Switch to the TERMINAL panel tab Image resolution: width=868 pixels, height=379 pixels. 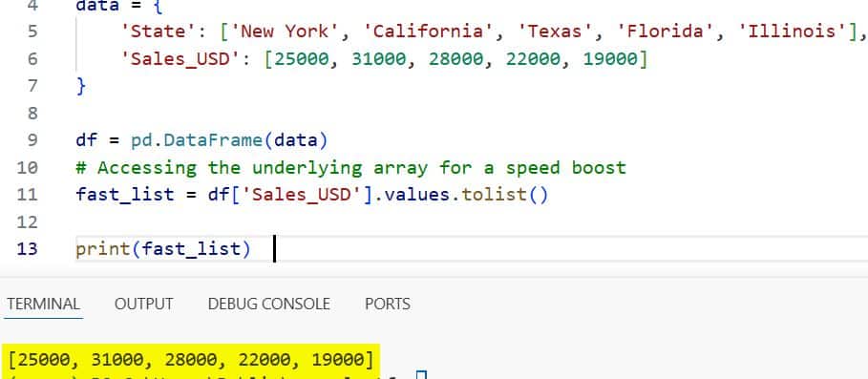[43, 304]
